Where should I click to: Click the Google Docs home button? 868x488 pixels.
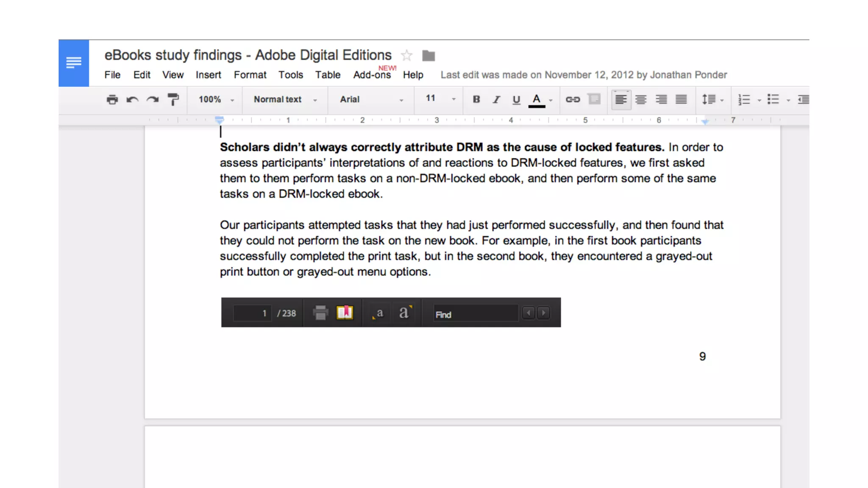74,63
